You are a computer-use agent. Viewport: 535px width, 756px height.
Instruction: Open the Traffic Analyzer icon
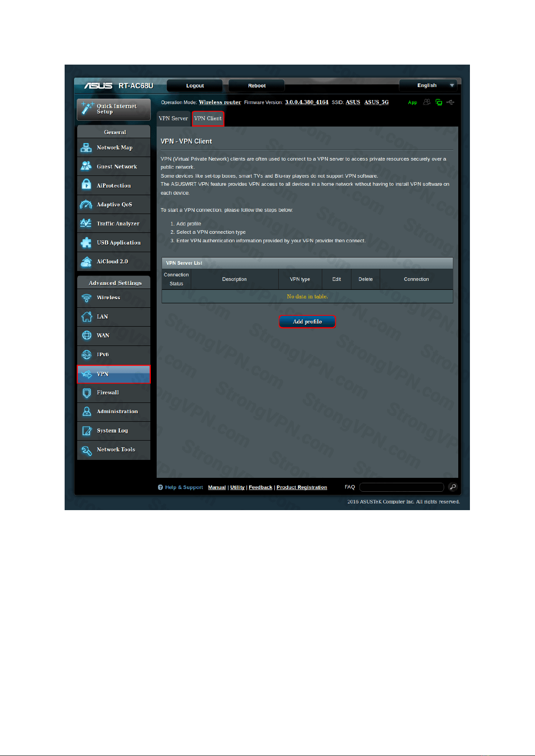(86, 223)
